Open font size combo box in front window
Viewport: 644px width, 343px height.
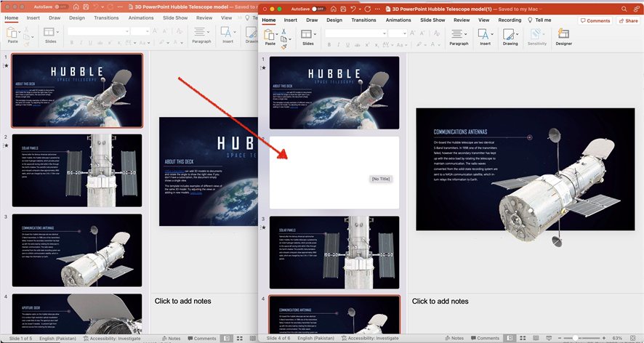tap(398, 33)
